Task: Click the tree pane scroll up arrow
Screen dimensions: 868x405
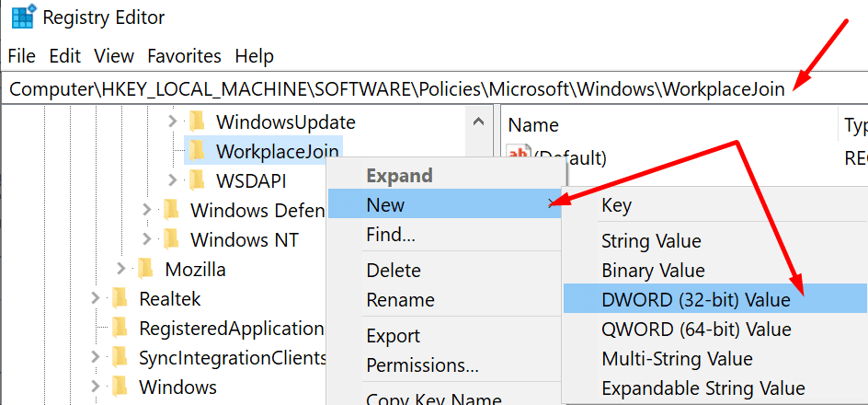Action: (x=479, y=121)
